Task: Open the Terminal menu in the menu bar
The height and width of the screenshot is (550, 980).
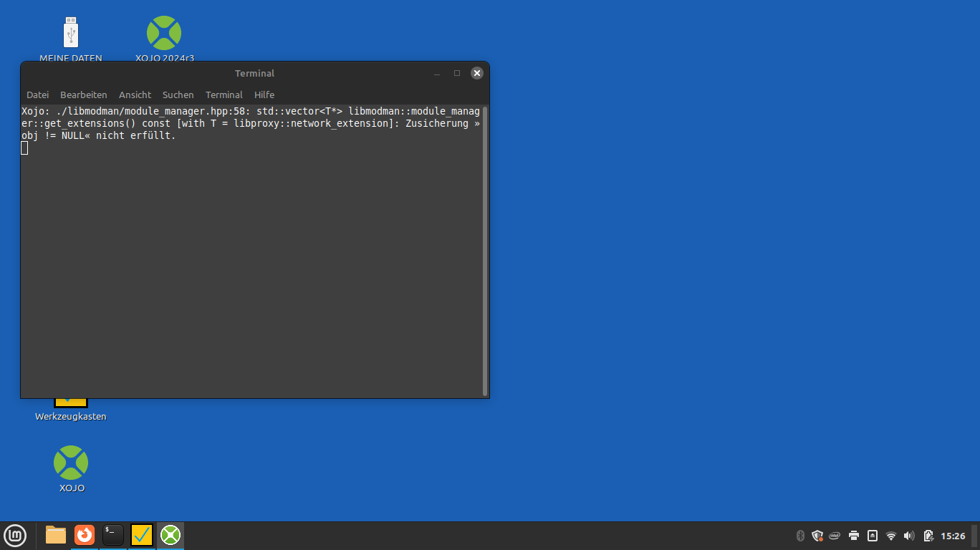Action: point(224,95)
